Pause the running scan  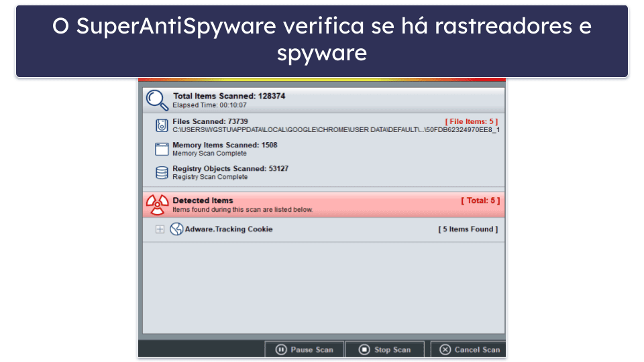[x=304, y=349]
